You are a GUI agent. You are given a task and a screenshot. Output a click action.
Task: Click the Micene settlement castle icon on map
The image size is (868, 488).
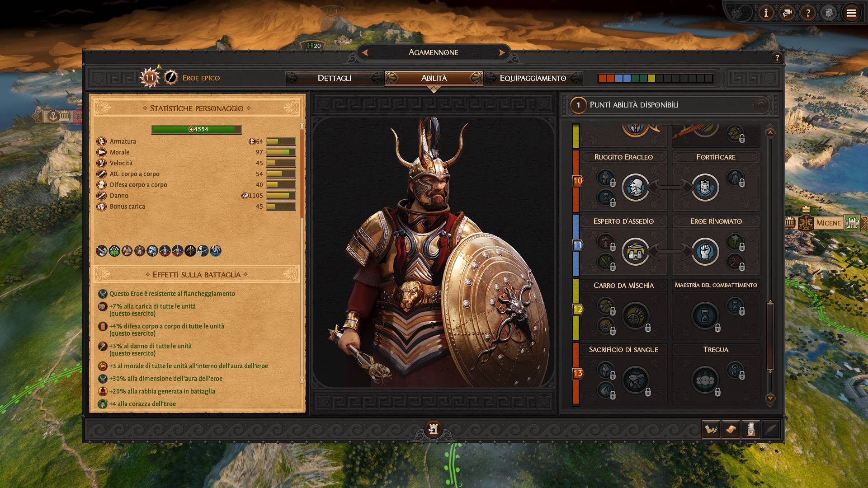tap(852, 223)
